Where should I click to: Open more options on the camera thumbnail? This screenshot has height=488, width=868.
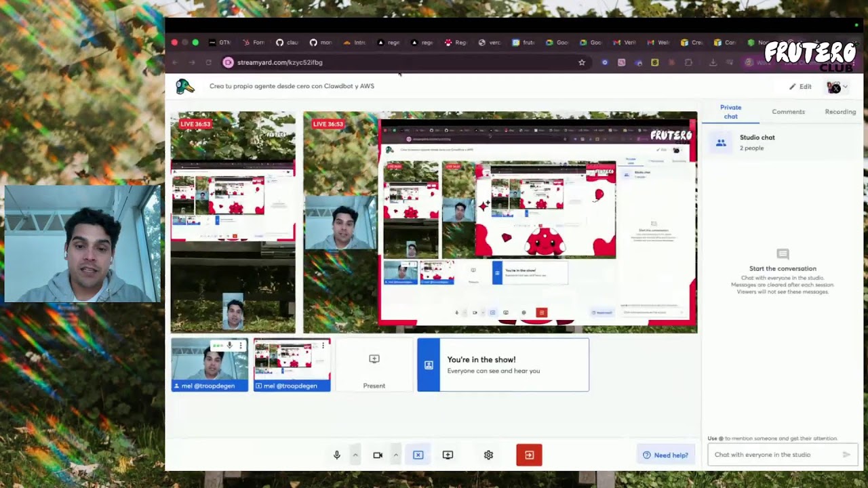coord(240,346)
